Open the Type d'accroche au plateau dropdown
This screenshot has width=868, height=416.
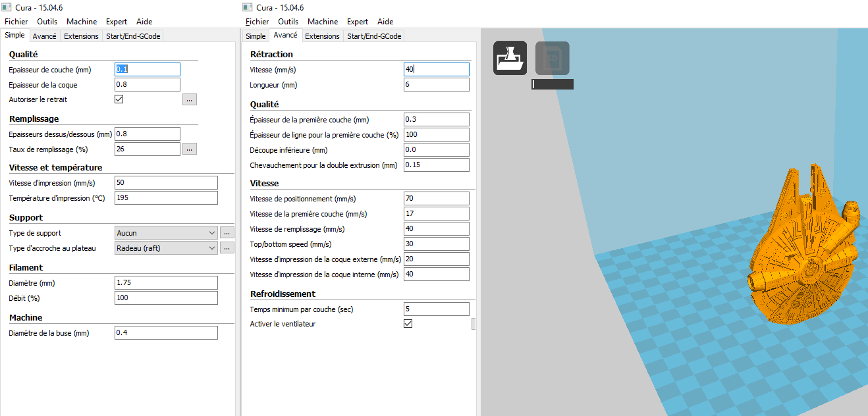(166, 248)
